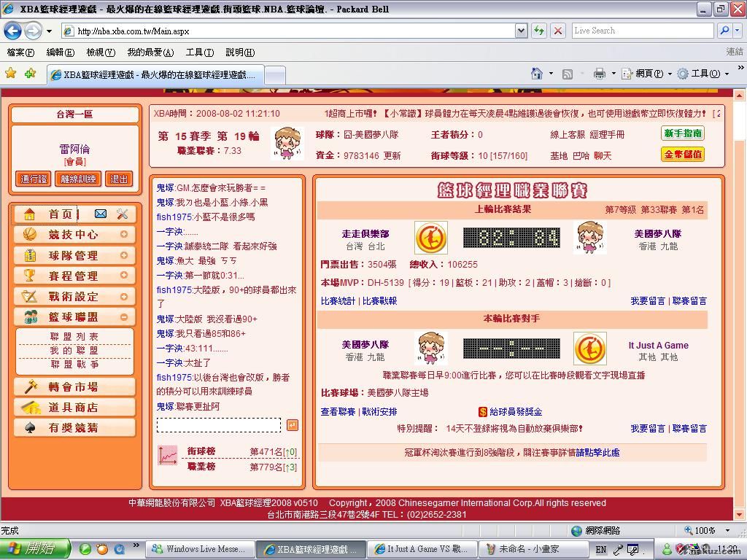Viewport: 747px width, 560px height.
Task: Collapse the 籃球聯盟 menu section
Action: (124, 317)
